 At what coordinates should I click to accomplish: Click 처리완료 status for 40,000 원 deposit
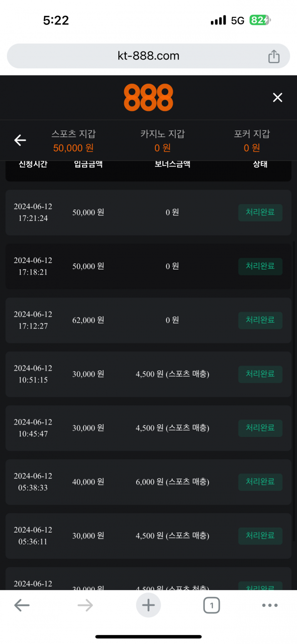coord(260,482)
